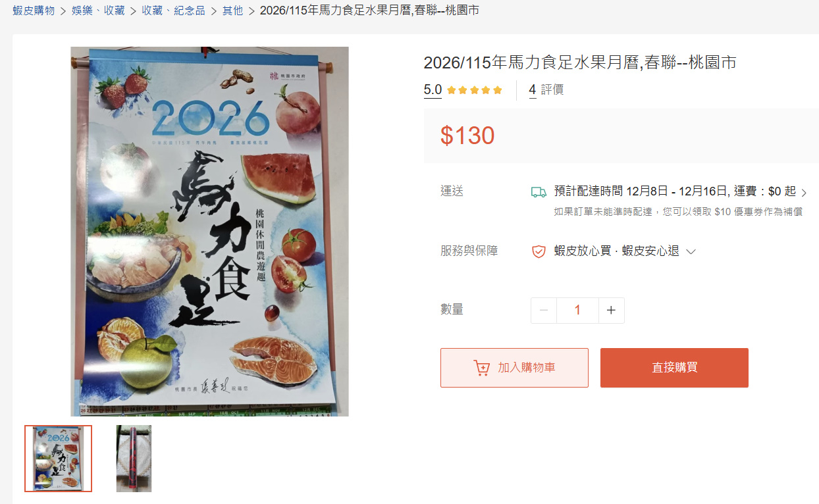819x504 pixels.
Task: Expand shipping details chevron arrow
Action: (803, 193)
